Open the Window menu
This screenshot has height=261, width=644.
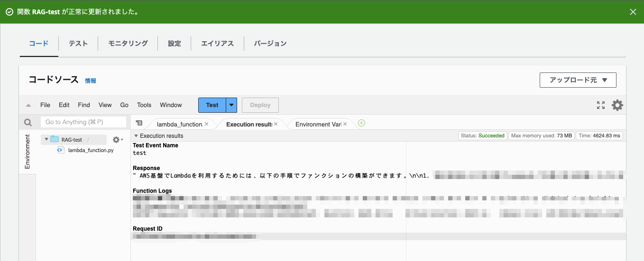click(171, 105)
